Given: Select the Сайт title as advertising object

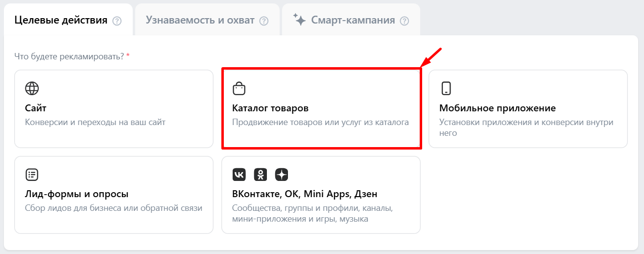Looking at the screenshot, I should (36, 108).
